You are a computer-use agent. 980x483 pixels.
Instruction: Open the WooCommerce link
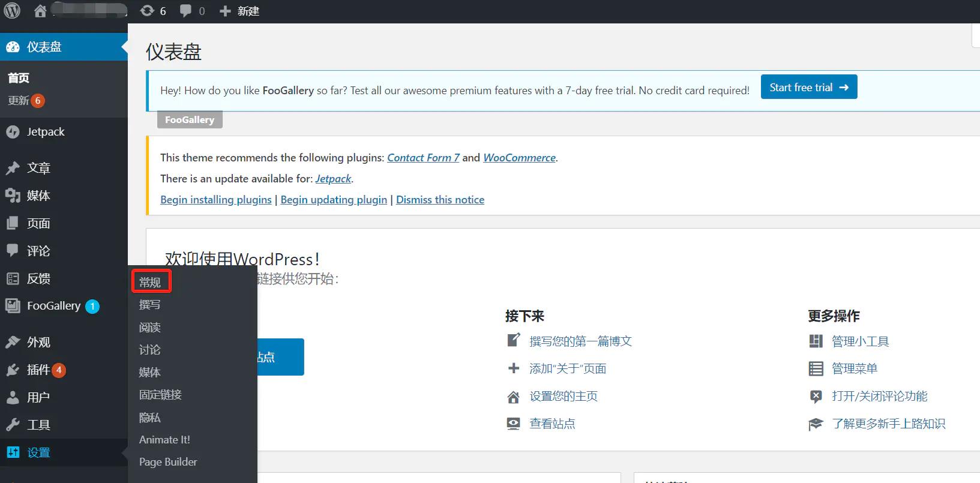click(x=520, y=158)
